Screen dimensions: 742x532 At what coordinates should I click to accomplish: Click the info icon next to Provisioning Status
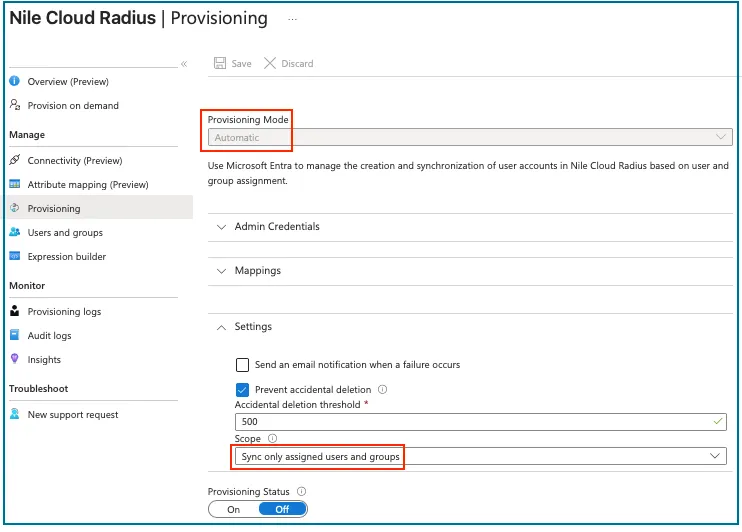[x=301, y=491]
